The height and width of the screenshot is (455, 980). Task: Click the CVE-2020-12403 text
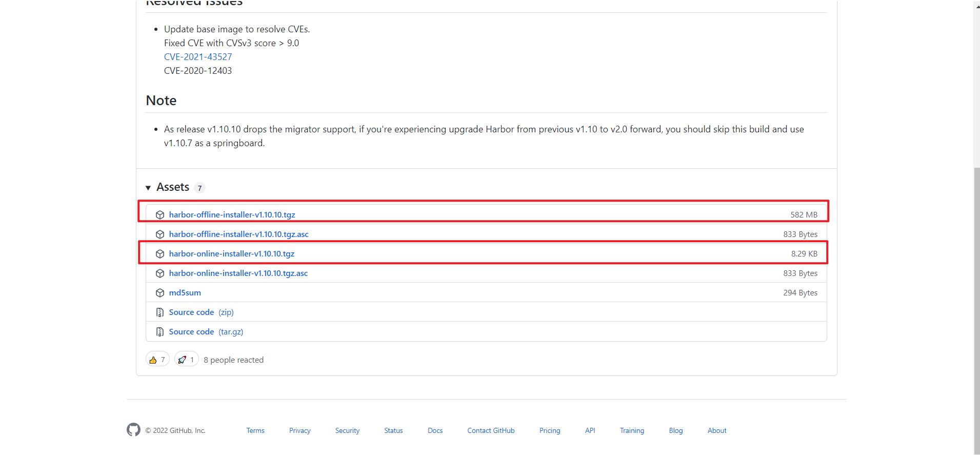198,71
